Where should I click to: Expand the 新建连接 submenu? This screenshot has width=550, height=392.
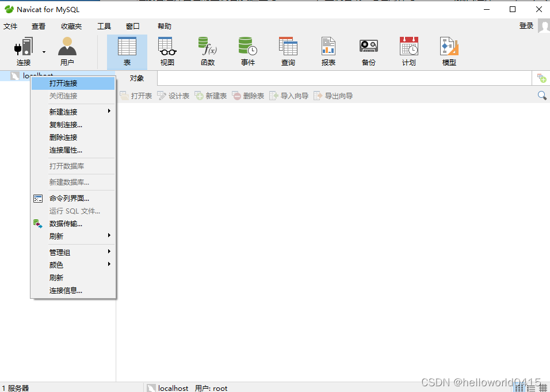(x=73, y=112)
